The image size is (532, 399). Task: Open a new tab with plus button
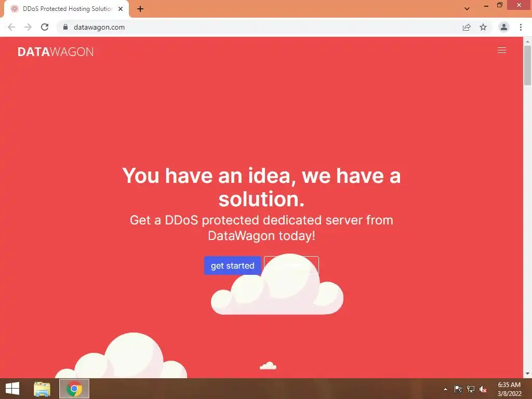click(x=140, y=9)
